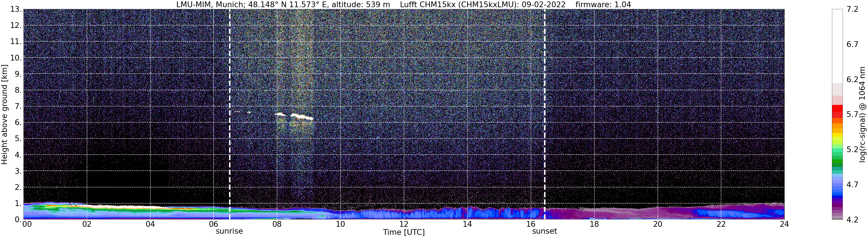Click the blue band of the colorbar

837,194
